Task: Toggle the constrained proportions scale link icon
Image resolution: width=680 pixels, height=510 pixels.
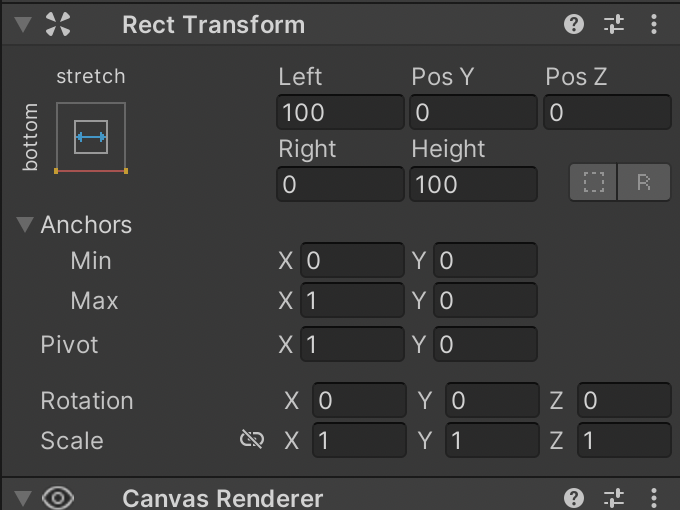Action: [252, 440]
